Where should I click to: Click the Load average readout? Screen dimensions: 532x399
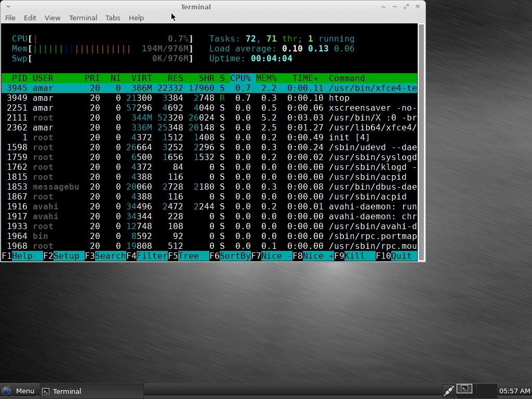point(282,48)
